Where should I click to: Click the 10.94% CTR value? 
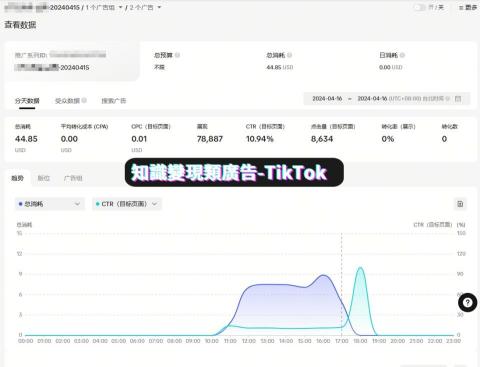[x=260, y=139]
